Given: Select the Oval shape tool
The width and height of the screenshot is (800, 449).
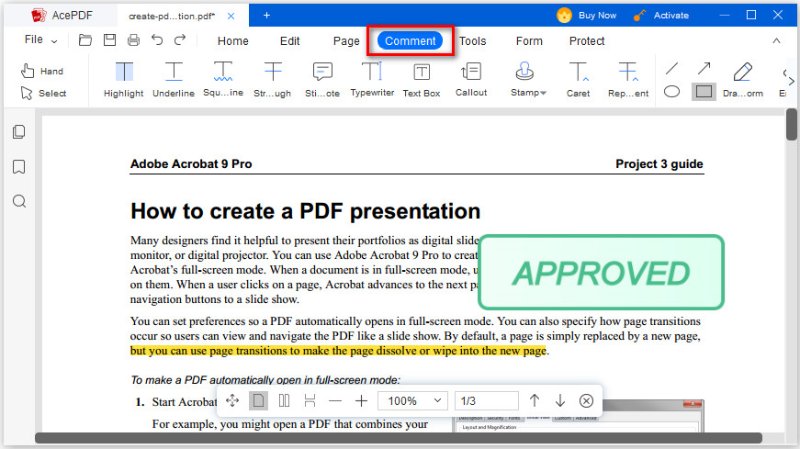Looking at the screenshot, I should 672,92.
